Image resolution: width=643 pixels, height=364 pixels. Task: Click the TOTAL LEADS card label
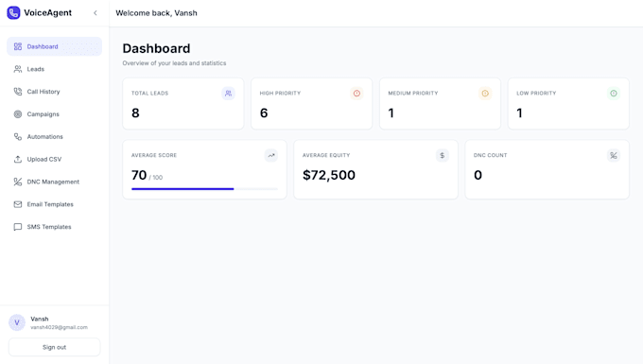coord(149,94)
